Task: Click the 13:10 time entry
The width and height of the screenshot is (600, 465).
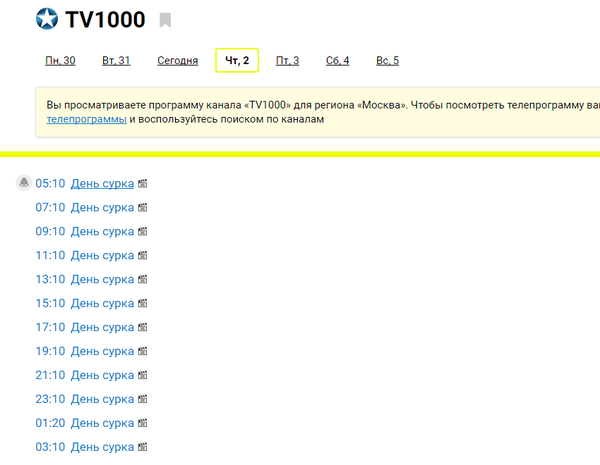Action: (50, 280)
